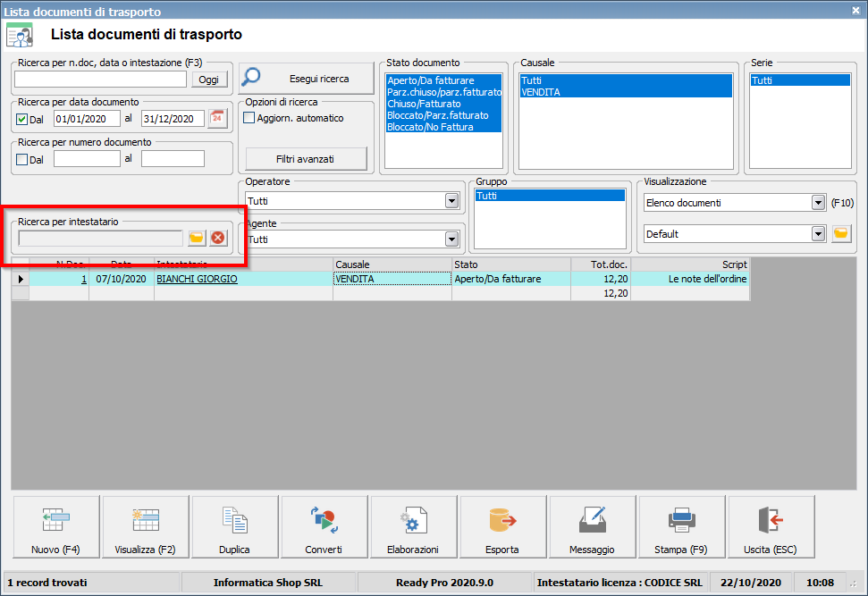The height and width of the screenshot is (596, 868).
Task: Click the starting document number field
Action: [87, 159]
